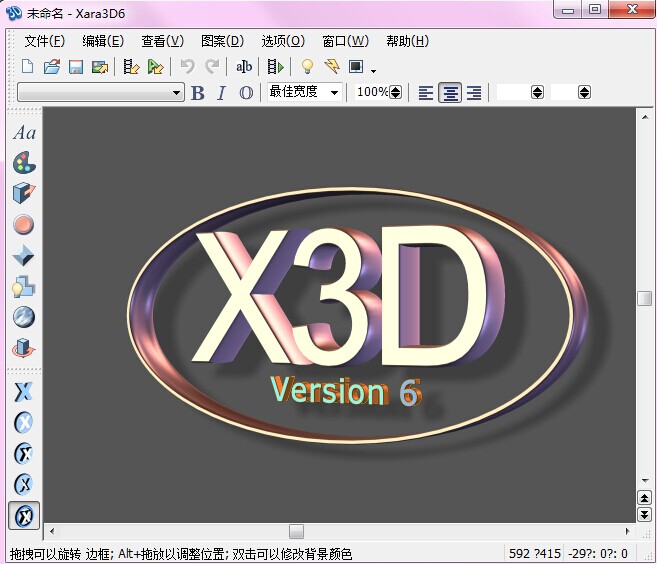Click the horizontal scrollbar thumb
657x564 pixels.
[x=296, y=531]
